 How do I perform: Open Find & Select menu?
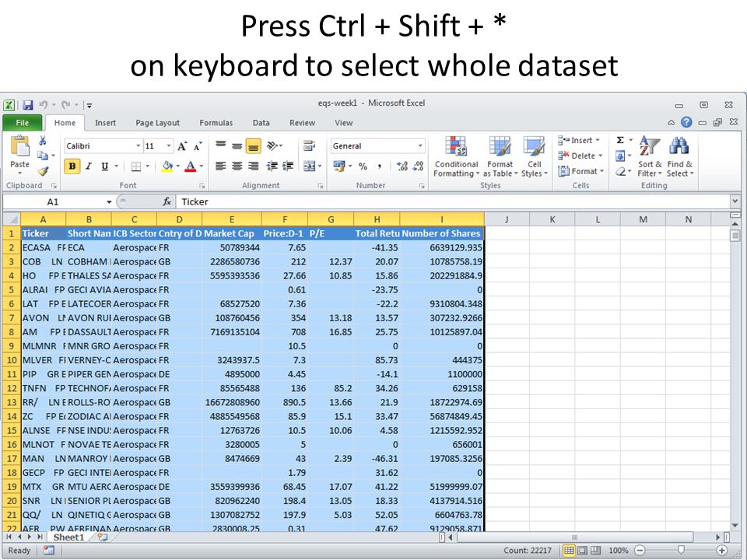click(x=680, y=156)
